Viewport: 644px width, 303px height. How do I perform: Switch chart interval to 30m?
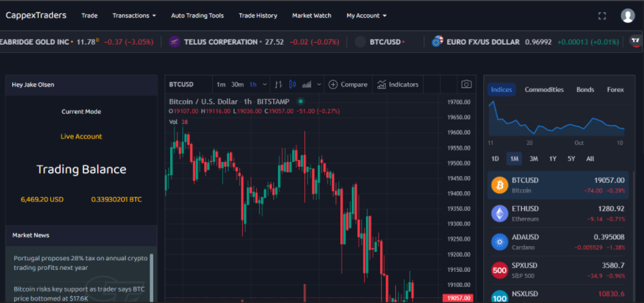click(x=237, y=85)
